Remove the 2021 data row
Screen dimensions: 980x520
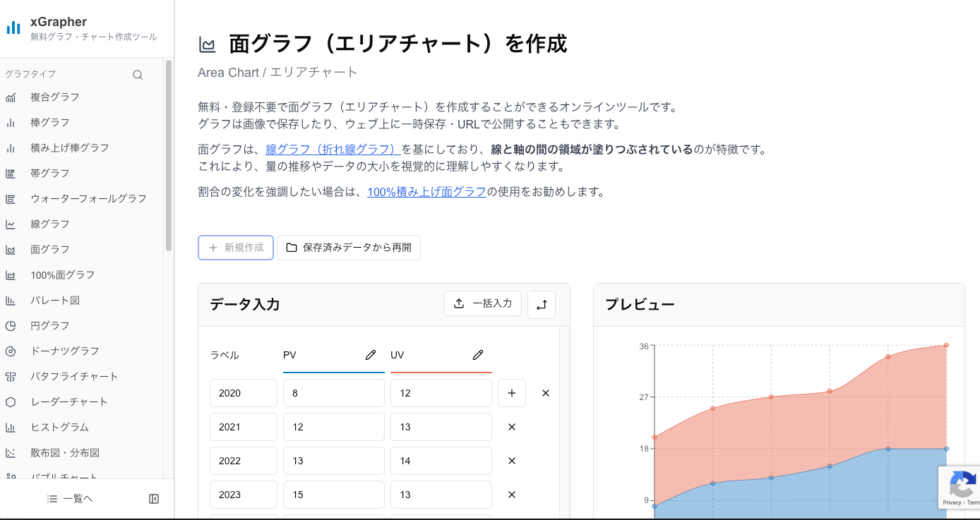(x=511, y=427)
